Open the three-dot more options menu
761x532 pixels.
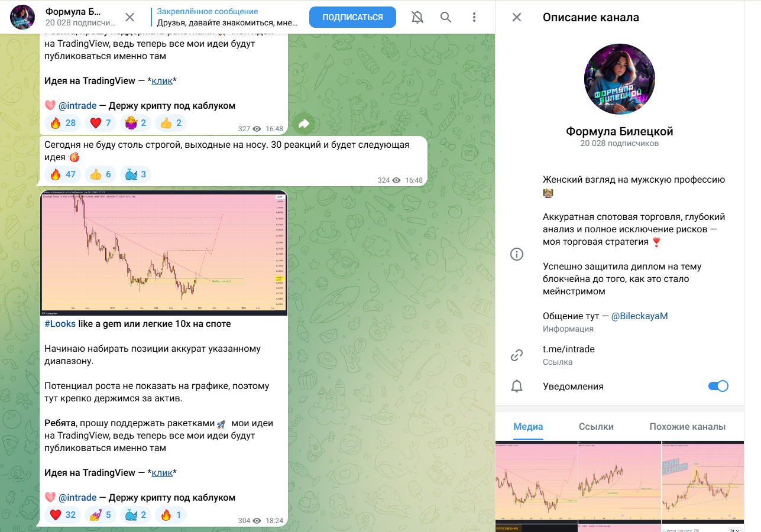click(474, 17)
